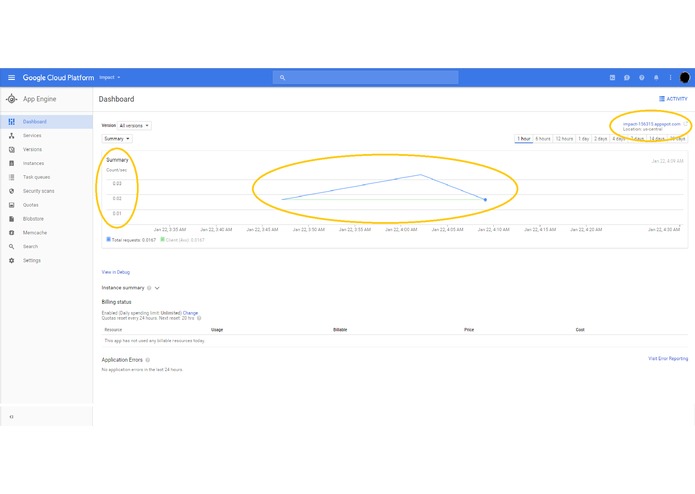This screenshot has width=695, height=494.
Task: Click the Memcache sidebar icon
Action: [12, 233]
